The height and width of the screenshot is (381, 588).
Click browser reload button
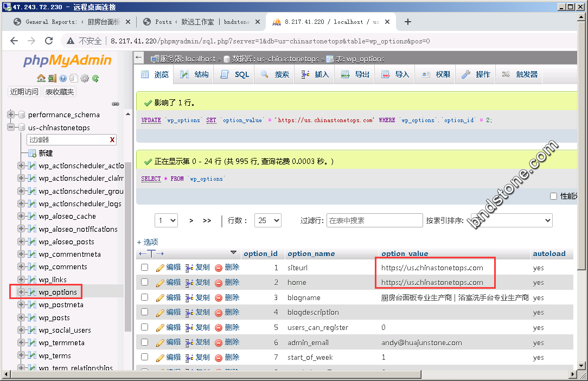[x=49, y=41]
